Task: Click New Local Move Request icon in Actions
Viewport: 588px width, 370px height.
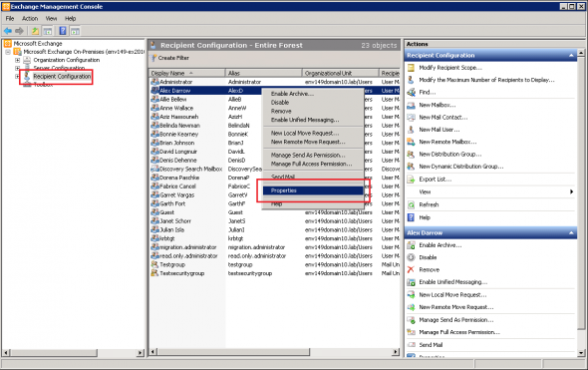Action: tap(411, 294)
